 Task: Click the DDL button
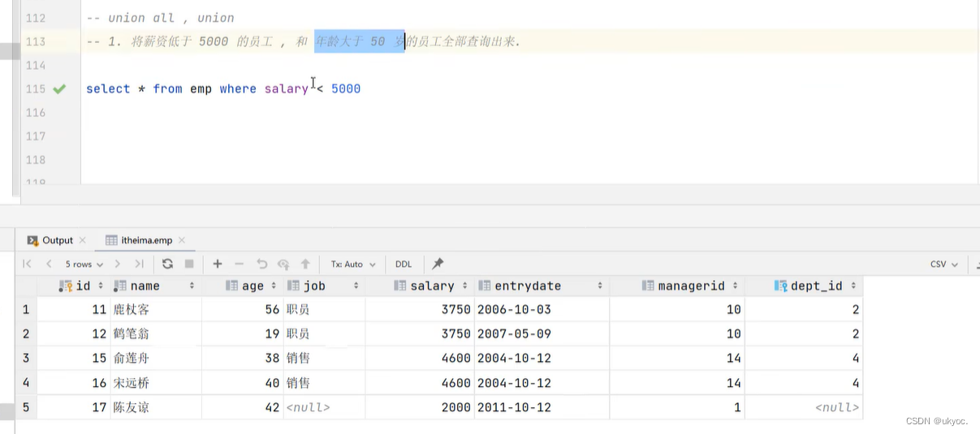404,264
